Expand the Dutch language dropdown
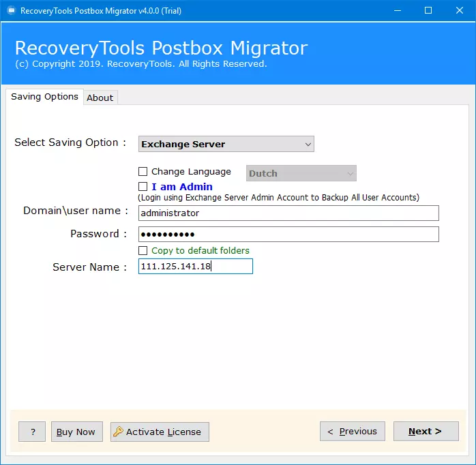The height and width of the screenshot is (465, 476). point(301,173)
